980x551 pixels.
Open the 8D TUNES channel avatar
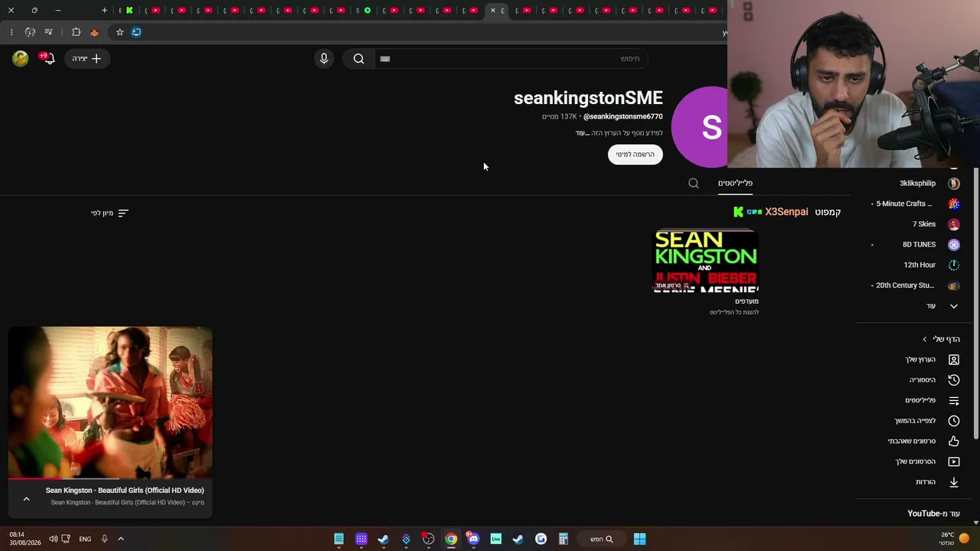click(954, 245)
